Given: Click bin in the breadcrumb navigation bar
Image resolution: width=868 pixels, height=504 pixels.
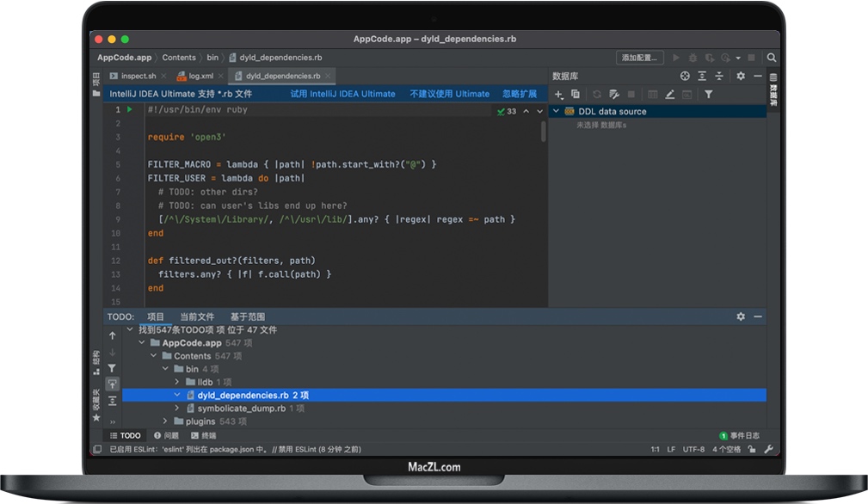Looking at the screenshot, I should pyautogui.click(x=212, y=57).
